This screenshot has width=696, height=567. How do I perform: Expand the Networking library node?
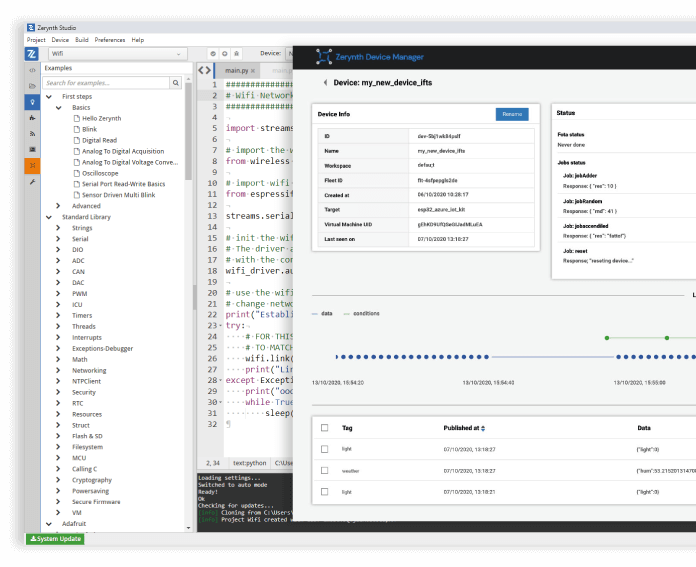[x=58, y=370]
